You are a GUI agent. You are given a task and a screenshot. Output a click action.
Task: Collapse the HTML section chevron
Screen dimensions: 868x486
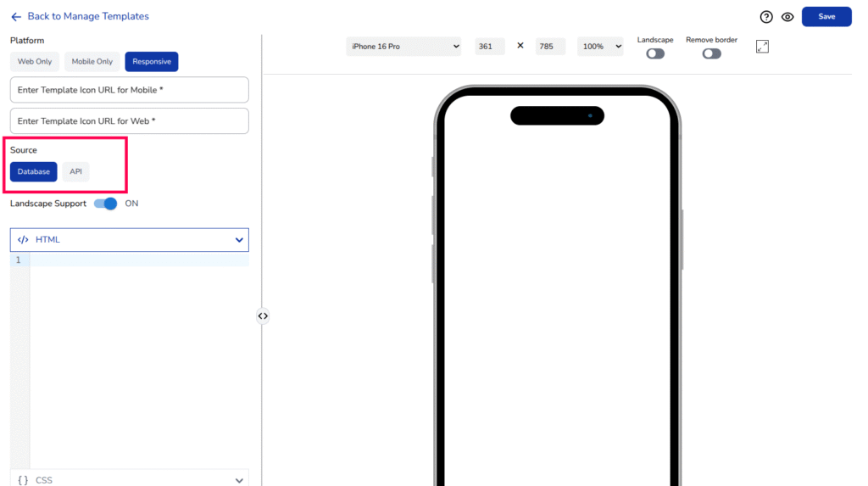239,240
